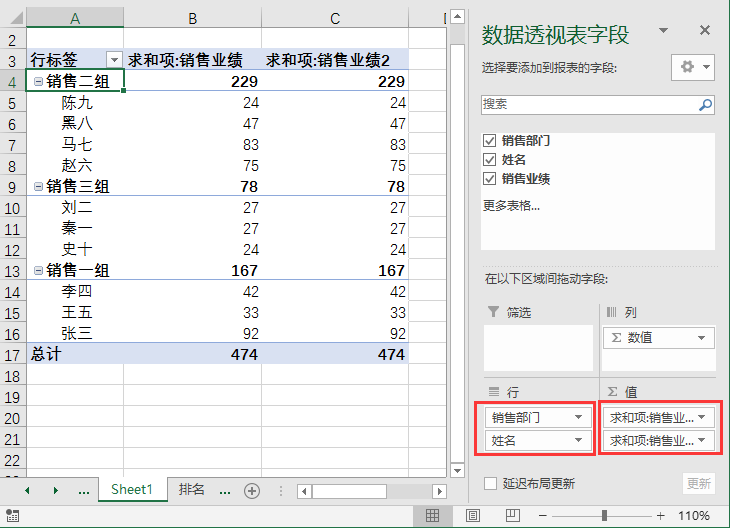Uncheck the 销售部门 field checkbox

(x=489, y=140)
